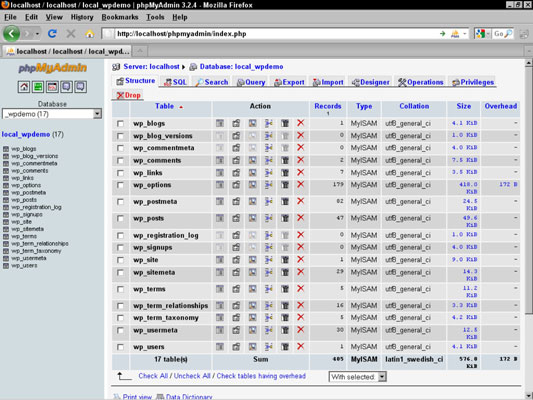Screen dimensions: 533x400
Task: Click the wp_options table name
Action: [152, 185]
